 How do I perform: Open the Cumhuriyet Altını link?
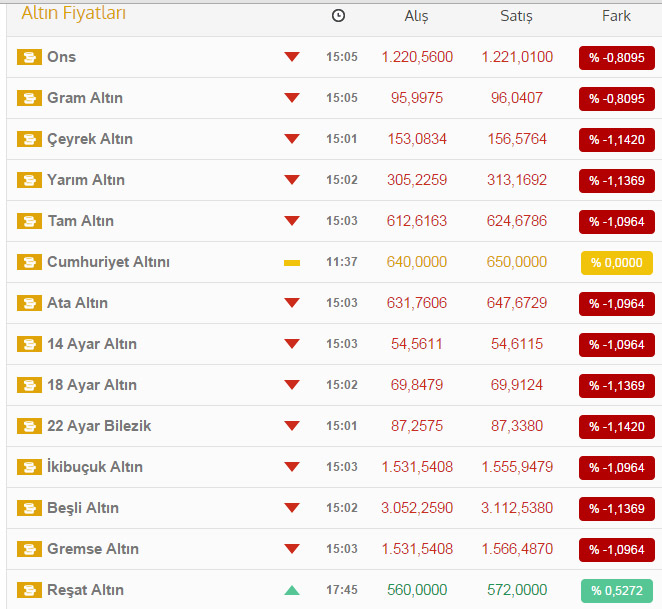click(109, 262)
